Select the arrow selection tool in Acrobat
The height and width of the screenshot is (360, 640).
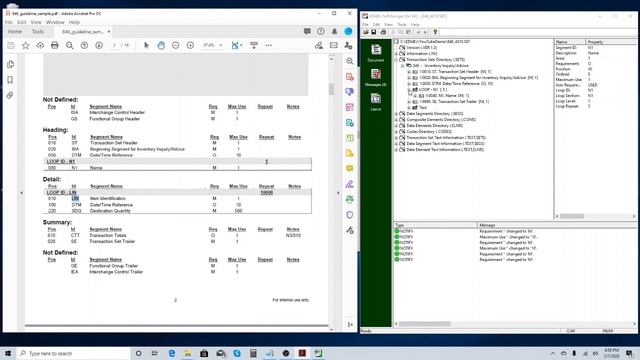(x=146, y=45)
